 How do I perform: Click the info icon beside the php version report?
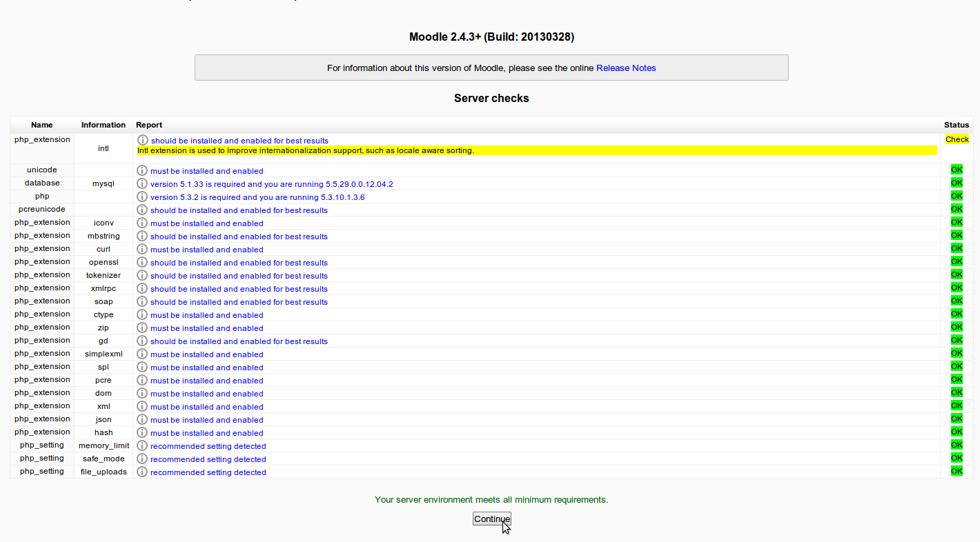click(x=142, y=197)
